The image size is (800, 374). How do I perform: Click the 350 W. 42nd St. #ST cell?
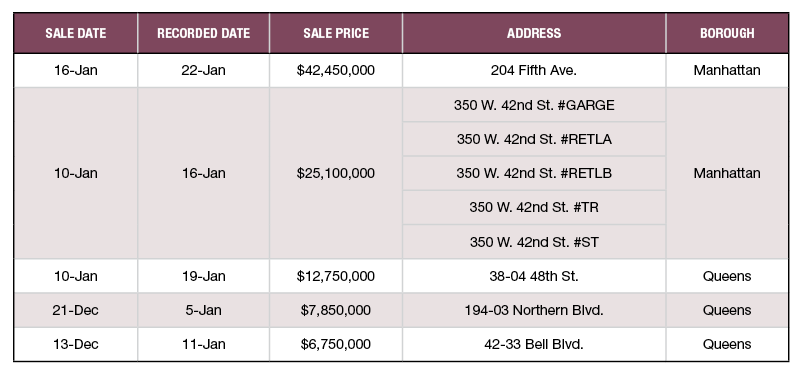(x=534, y=242)
